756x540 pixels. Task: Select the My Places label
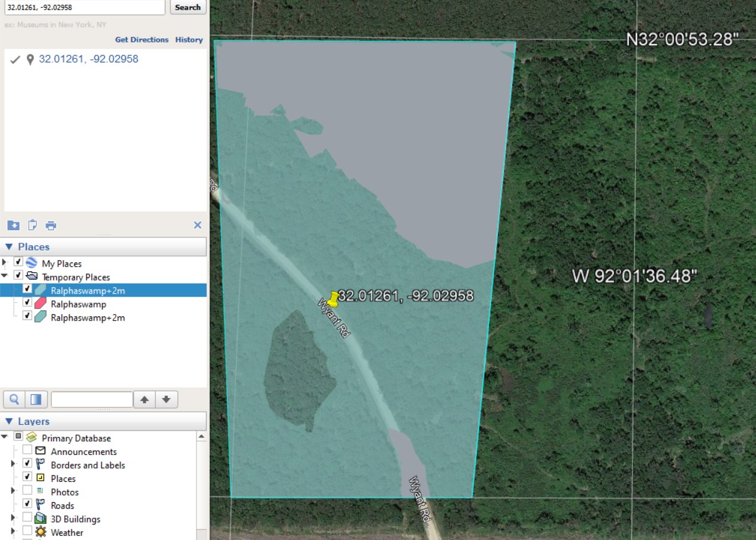click(x=62, y=263)
